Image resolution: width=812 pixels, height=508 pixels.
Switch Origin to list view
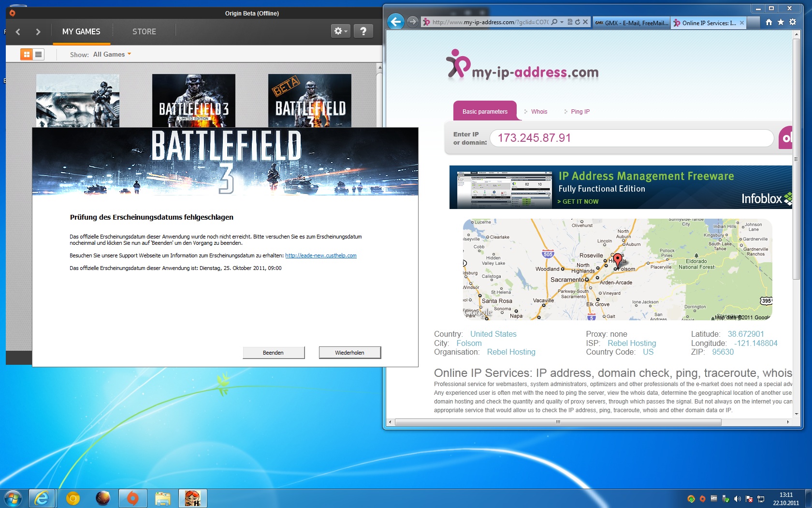click(39, 54)
